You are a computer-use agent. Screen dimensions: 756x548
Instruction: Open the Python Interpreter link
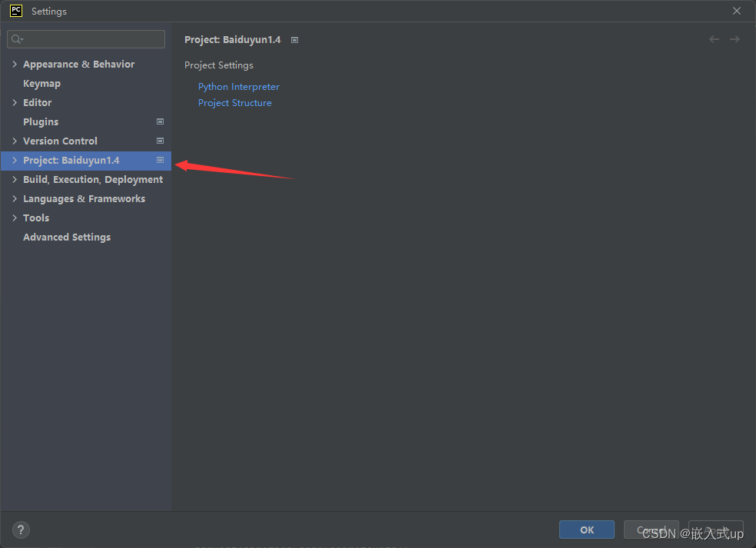point(239,87)
